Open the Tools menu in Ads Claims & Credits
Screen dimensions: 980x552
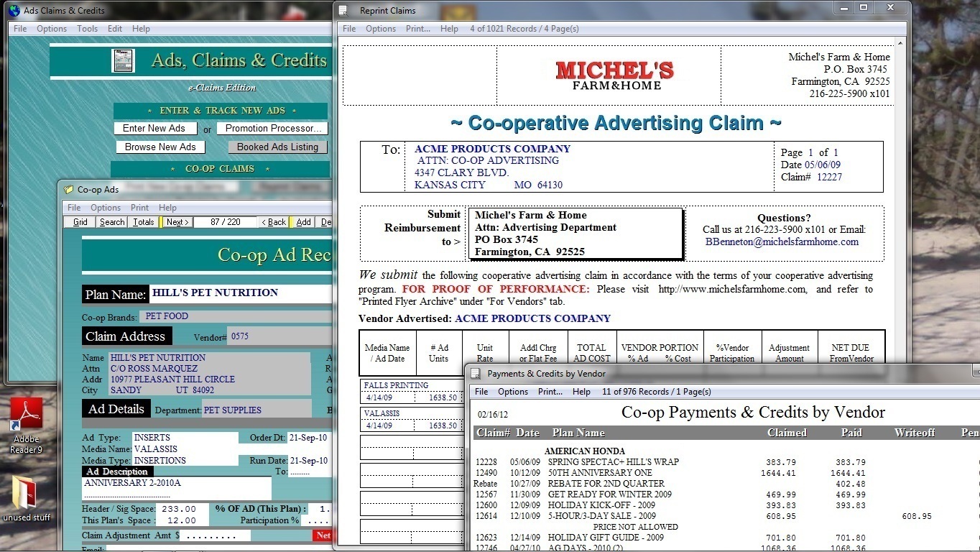[x=88, y=29]
